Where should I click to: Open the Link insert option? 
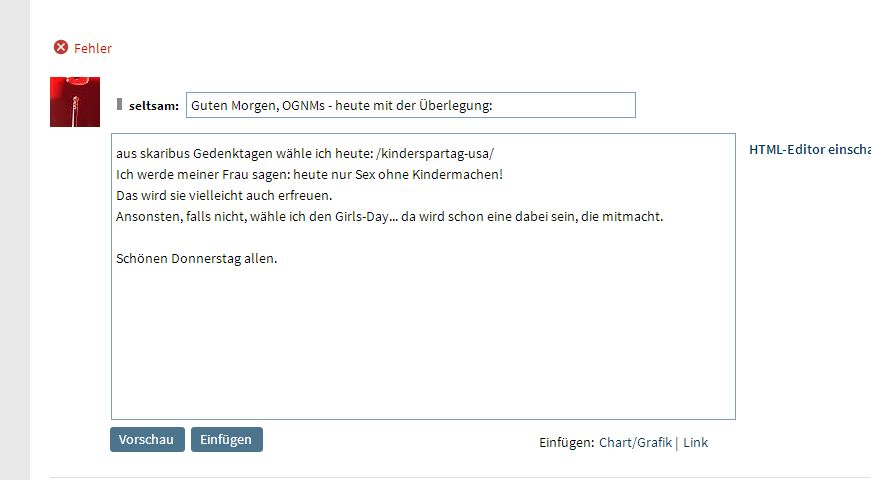point(695,442)
